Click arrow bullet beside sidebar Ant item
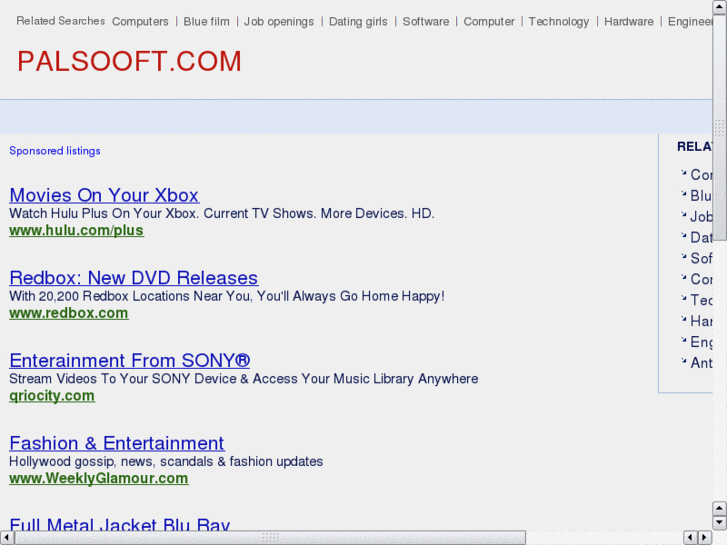 coord(683,360)
